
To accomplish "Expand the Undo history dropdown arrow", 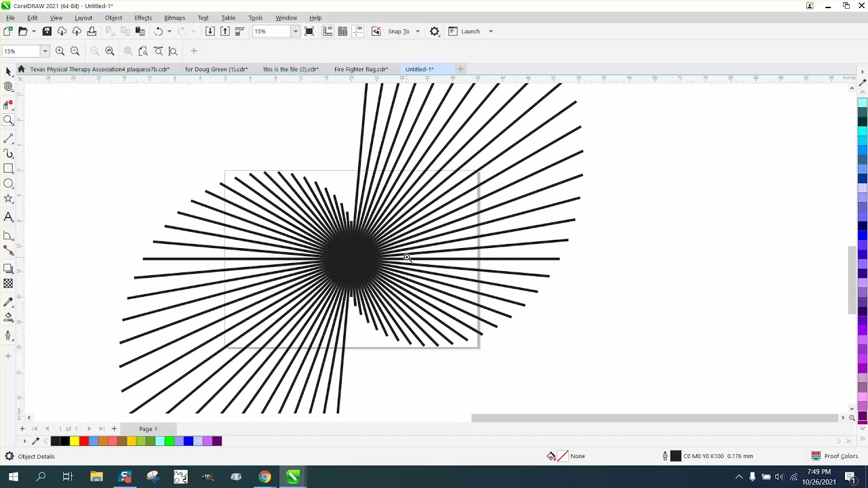I will pyautogui.click(x=170, y=31).
